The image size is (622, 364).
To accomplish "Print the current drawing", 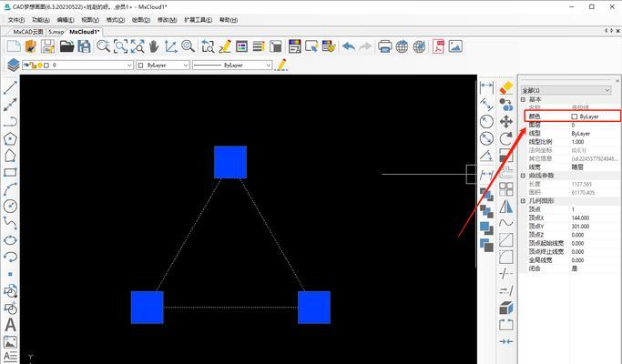I will pyautogui.click(x=385, y=46).
